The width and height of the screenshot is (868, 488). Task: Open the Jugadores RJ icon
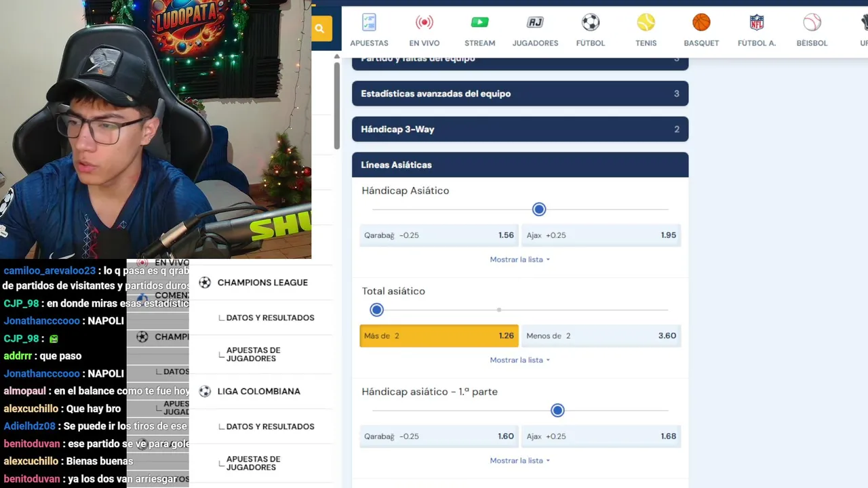[x=535, y=22]
